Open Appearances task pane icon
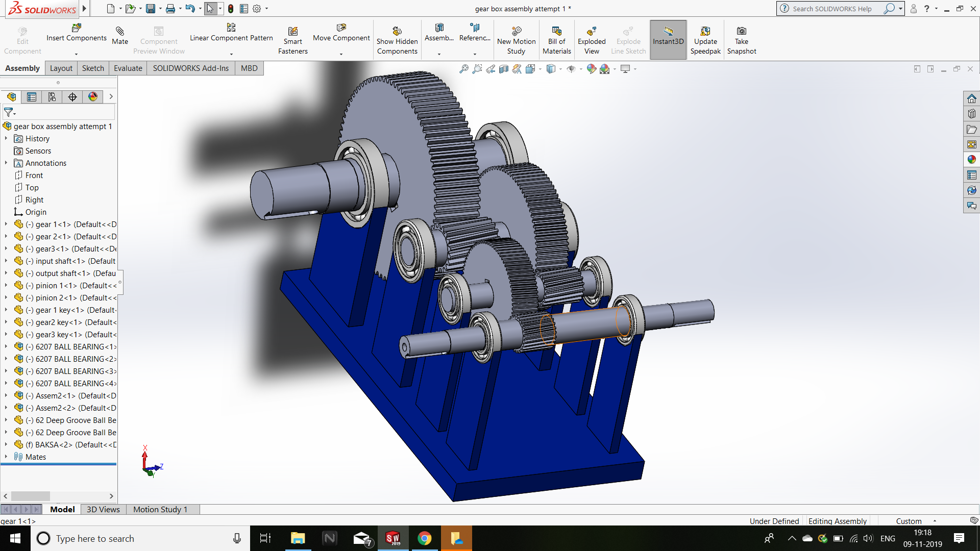980x551 pixels. [x=971, y=160]
